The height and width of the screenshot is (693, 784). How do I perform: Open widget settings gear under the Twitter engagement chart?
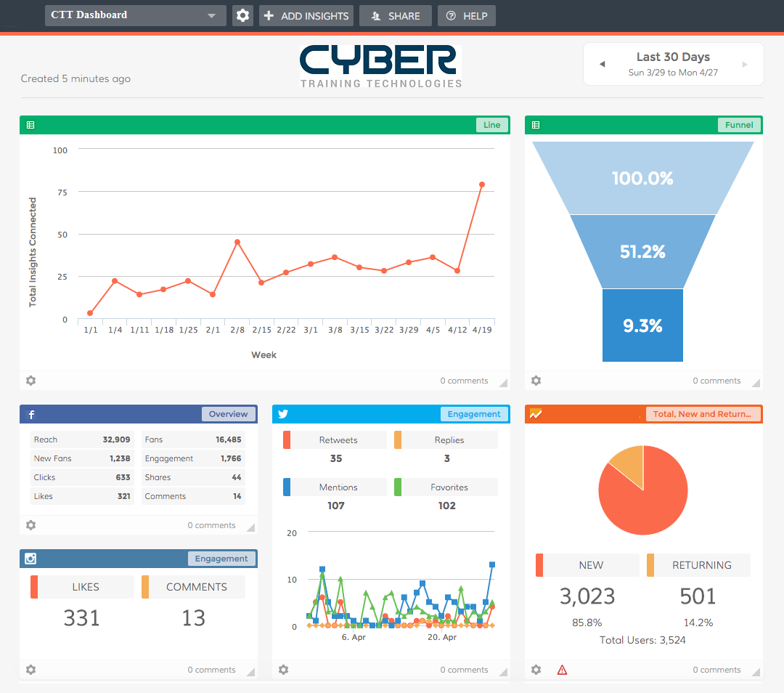pyautogui.click(x=283, y=669)
